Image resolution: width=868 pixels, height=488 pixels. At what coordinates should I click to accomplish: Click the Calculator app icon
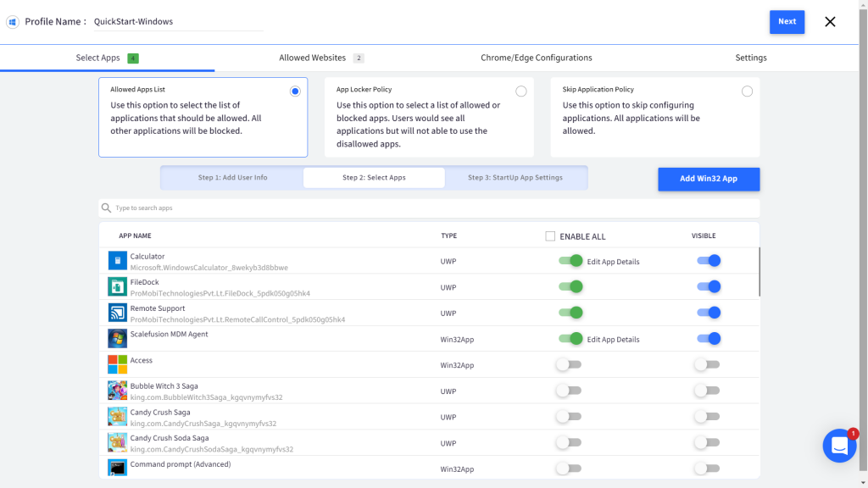point(117,261)
